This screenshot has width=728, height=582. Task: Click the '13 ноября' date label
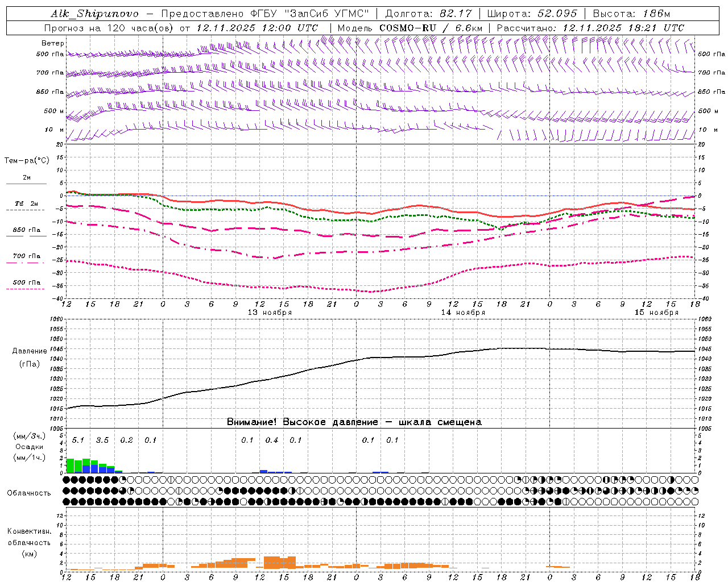pos(270,313)
